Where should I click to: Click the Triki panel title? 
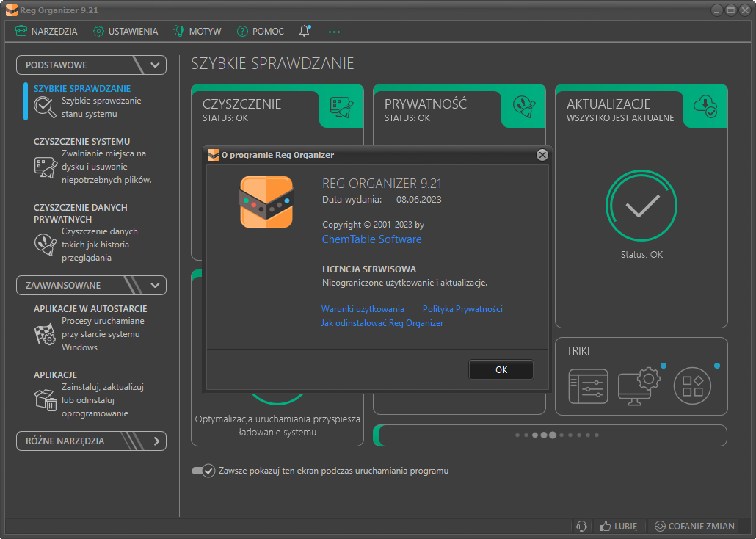tap(578, 351)
